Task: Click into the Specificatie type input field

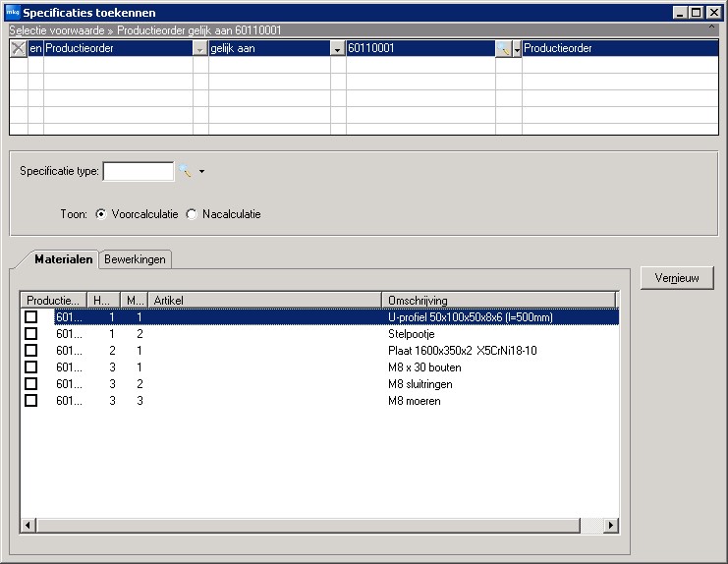Action: (139, 171)
